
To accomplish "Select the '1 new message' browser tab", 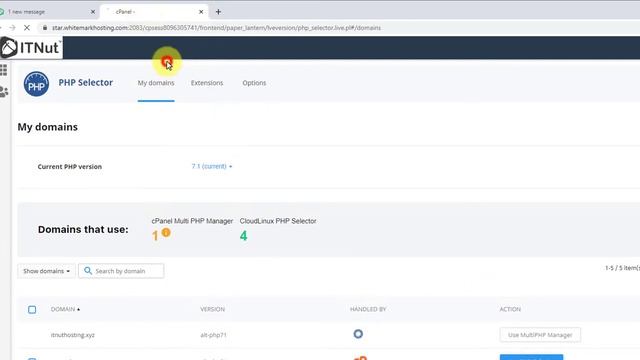I will (x=48, y=12).
